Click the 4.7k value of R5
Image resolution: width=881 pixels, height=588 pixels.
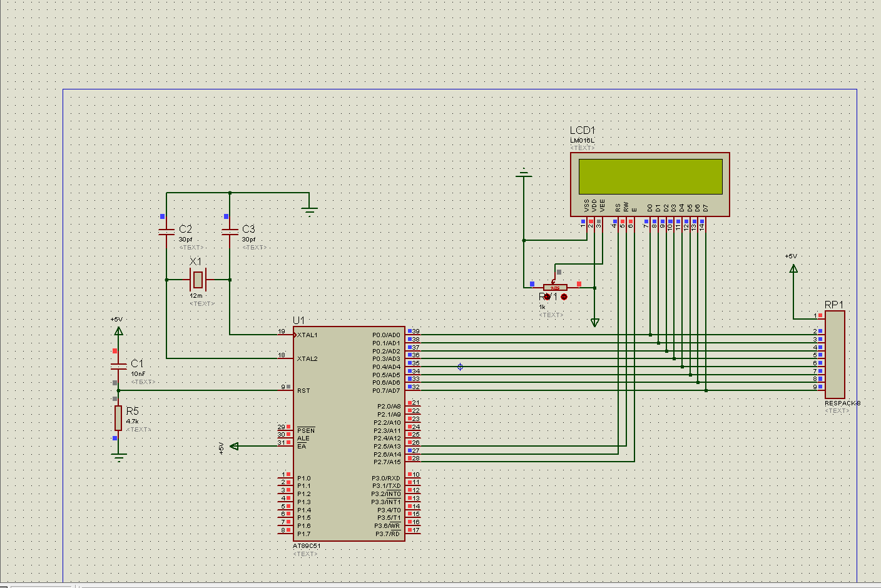[x=132, y=422]
